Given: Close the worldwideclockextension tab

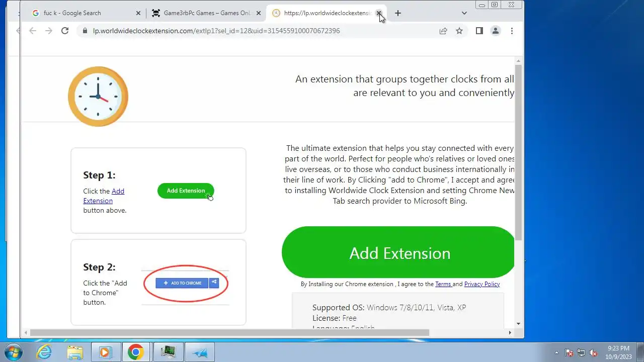Looking at the screenshot, I should pyautogui.click(x=379, y=13).
